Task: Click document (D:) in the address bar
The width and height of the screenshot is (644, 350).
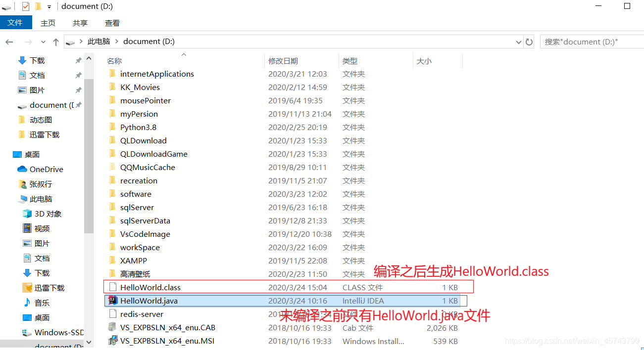Action: tap(149, 42)
